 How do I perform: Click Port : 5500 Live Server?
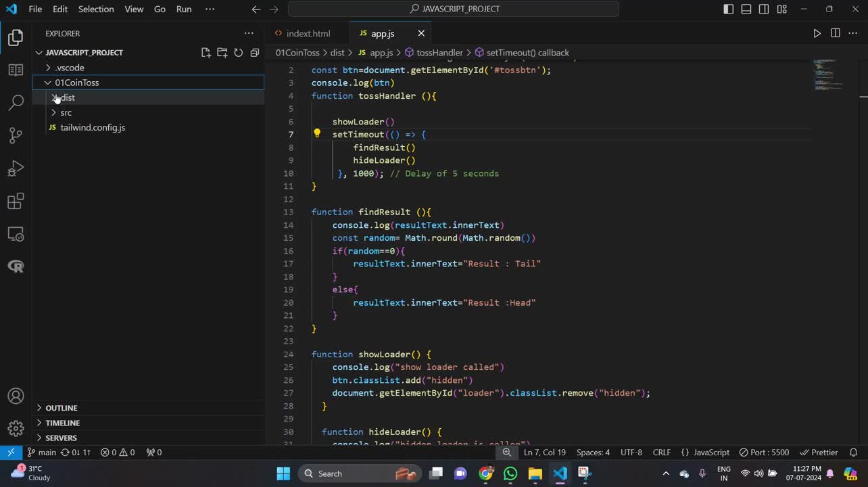(x=764, y=453)
